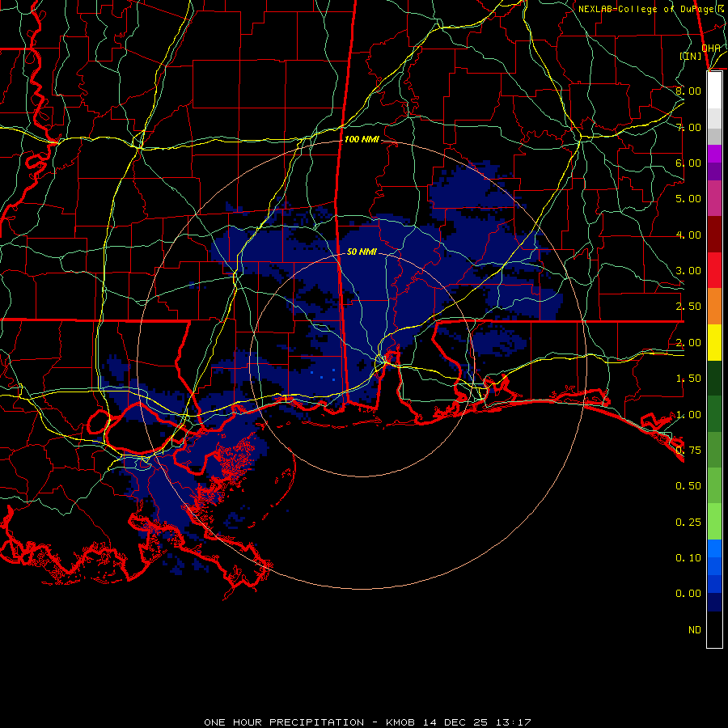Image resolution: width=728 pixels, height=728 pixels.
Task: Click the white swatch at the legend top
Action: (714, 91)
